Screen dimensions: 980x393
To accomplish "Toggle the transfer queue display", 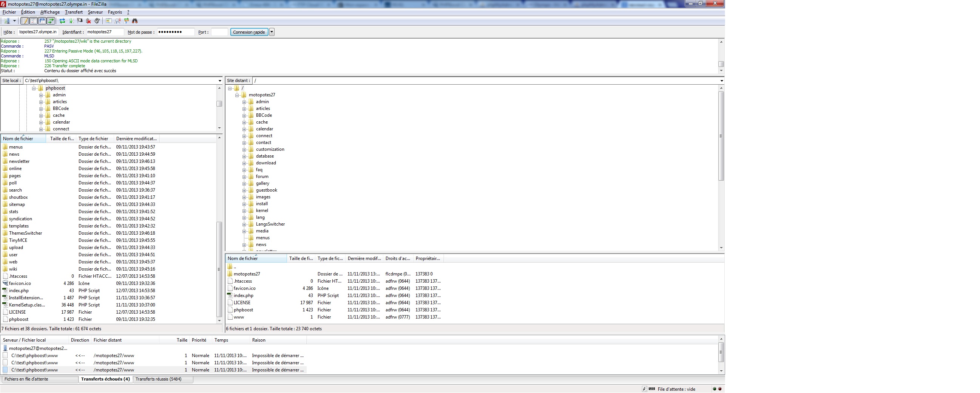I will [x=51, y=21].
